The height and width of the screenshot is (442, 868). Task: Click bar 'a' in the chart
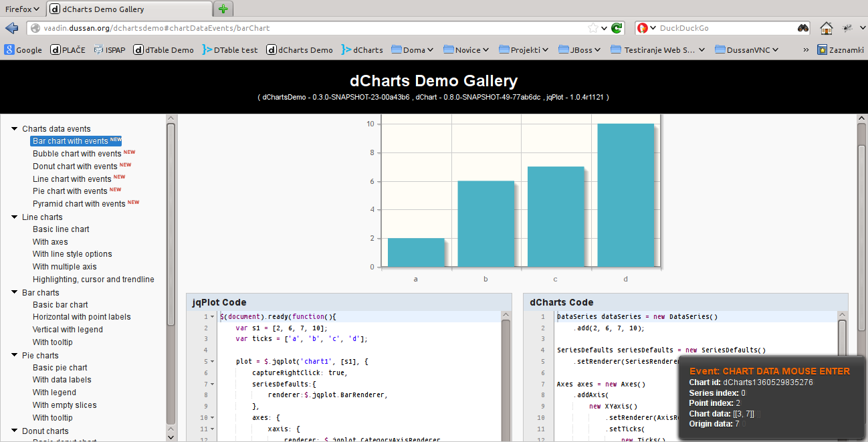point(416,253)
